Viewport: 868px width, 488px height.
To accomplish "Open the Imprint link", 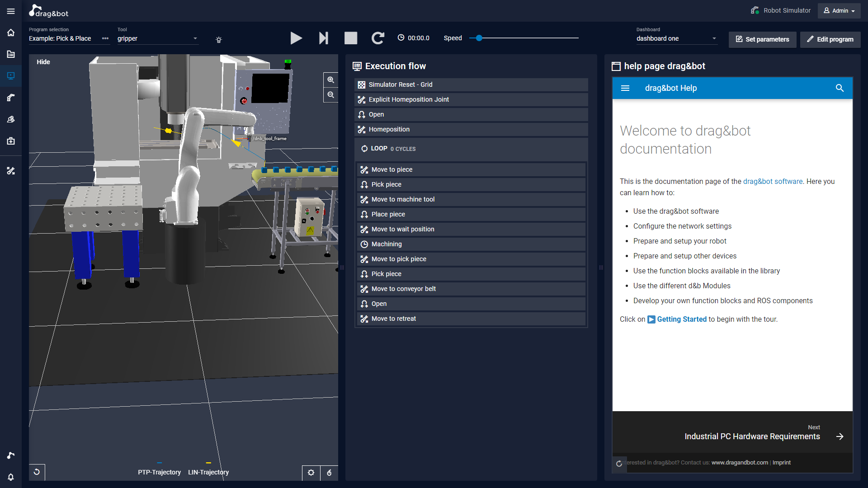I will [781, 463].
